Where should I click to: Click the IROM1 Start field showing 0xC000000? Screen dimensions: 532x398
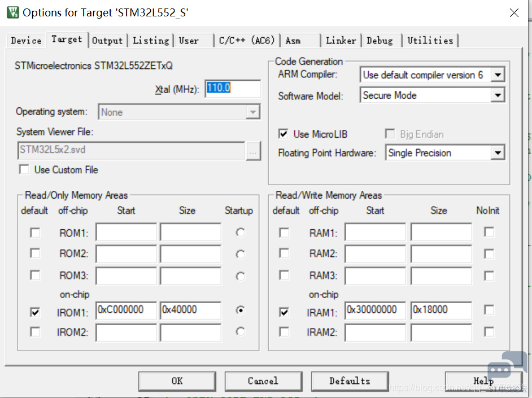[x=126, y=310]
